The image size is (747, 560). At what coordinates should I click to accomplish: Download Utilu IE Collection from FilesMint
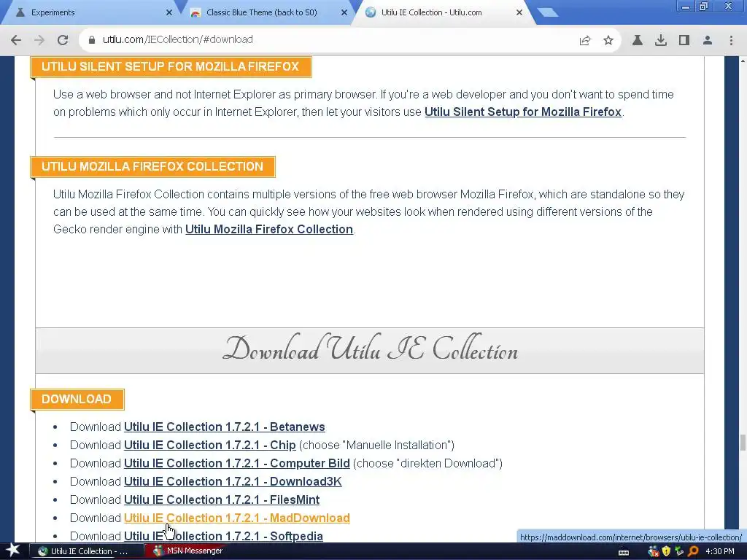[x=222, y=499]
